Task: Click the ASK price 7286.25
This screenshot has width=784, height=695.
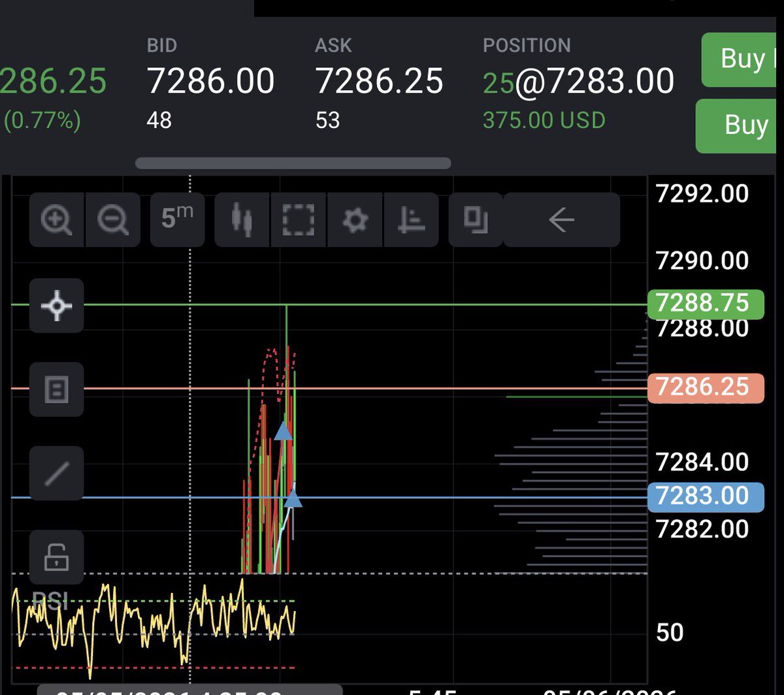Action: pyautogui.click(x=379, y=82)
